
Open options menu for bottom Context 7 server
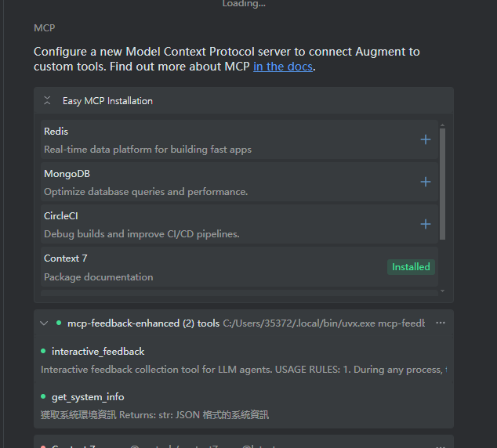pos(441,446)
